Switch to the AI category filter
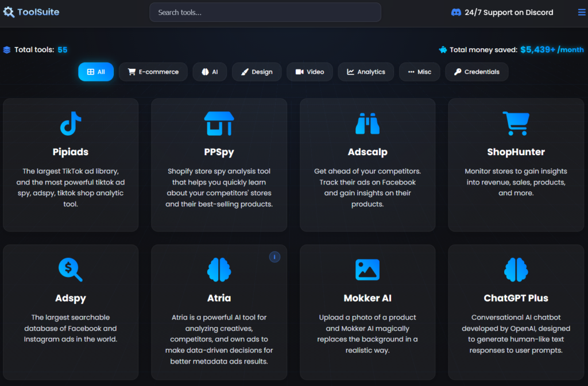 [x=210, y=72]
